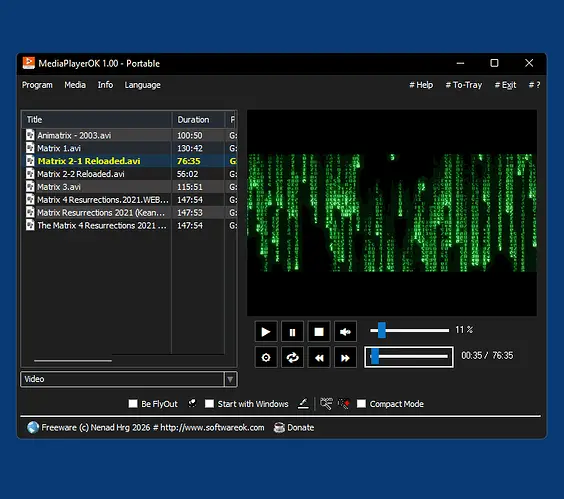Enable the Start with Windows checkbox
This screenshot has height=499, width=564.
[209, 404]
